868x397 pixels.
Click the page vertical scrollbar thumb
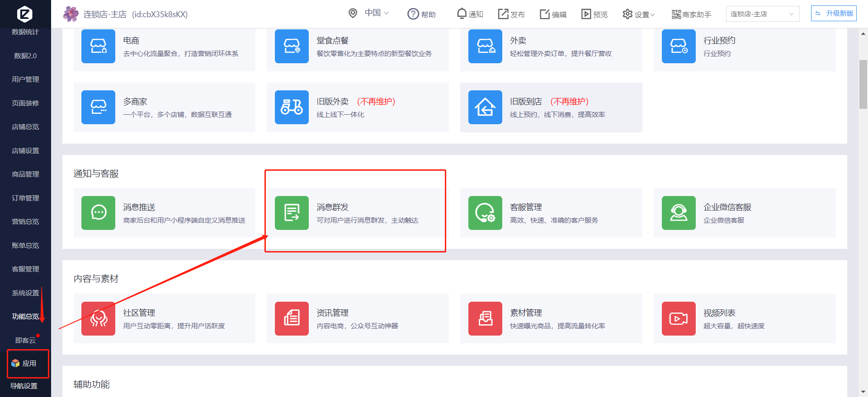click(x=863, y=84)
